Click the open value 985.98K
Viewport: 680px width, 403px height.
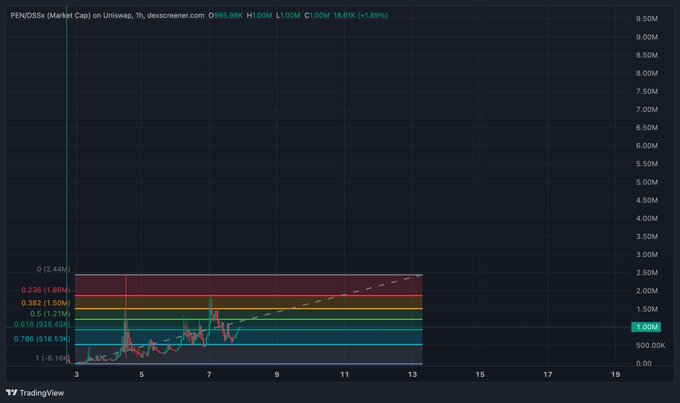click(228, 15)
